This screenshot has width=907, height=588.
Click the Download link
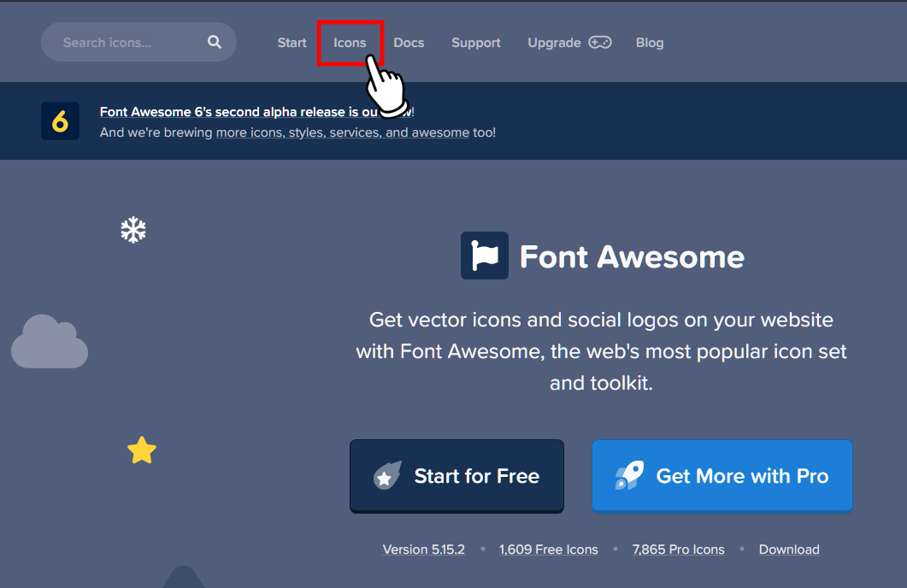(789, 550)
